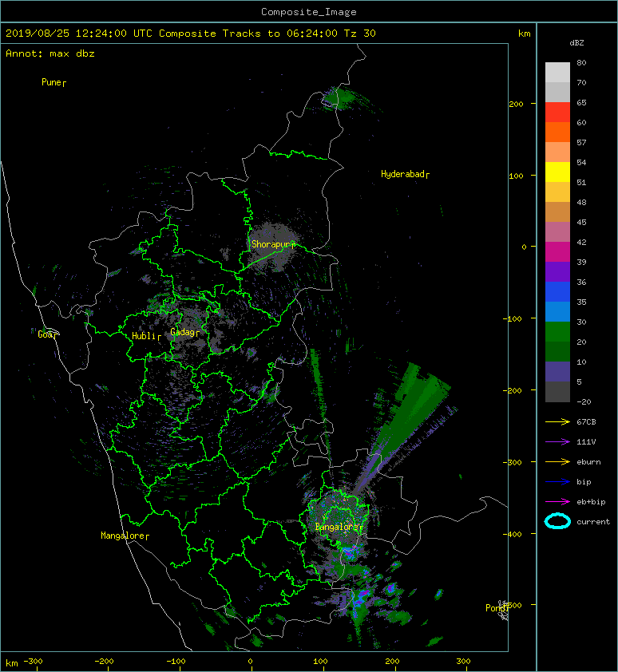The width and height of the screenshot is (618, 672).
Task: Click the eb+bip legend label
Action: pyautogui.click(x=591, y=502)
